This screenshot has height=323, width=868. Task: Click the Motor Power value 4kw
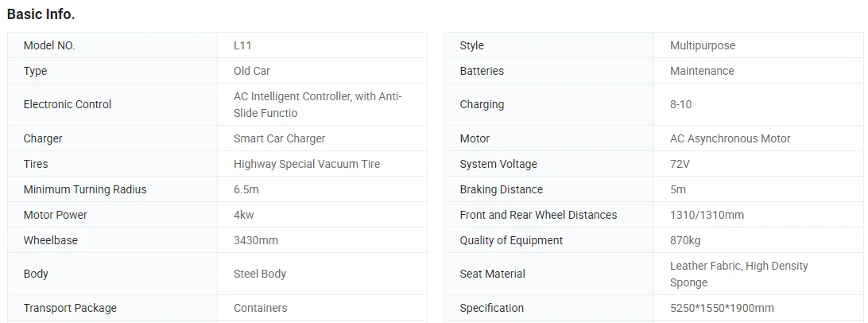point(243,215)
